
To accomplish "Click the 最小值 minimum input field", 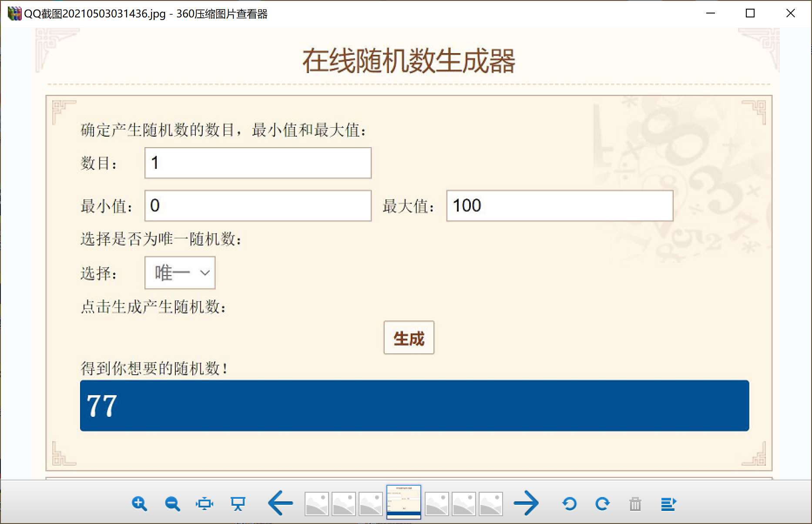I will [258, 206].
